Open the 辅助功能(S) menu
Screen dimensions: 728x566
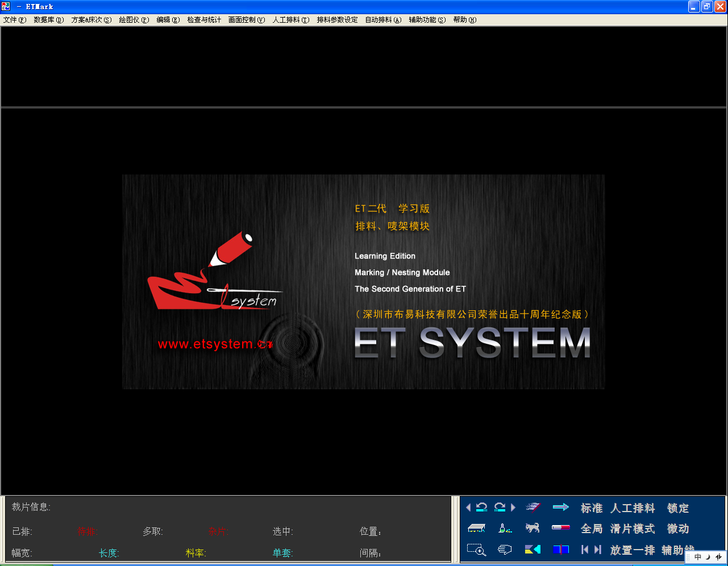click(427, 20)
